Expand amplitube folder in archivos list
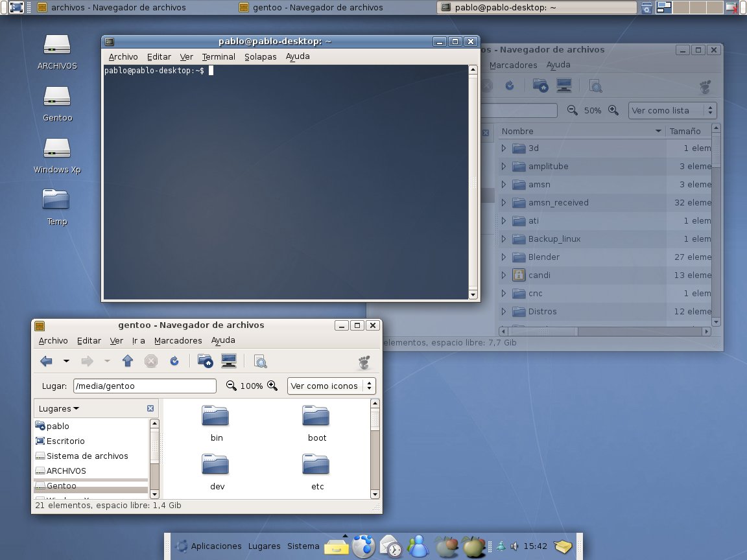747x560 pixels. point(504,166)
